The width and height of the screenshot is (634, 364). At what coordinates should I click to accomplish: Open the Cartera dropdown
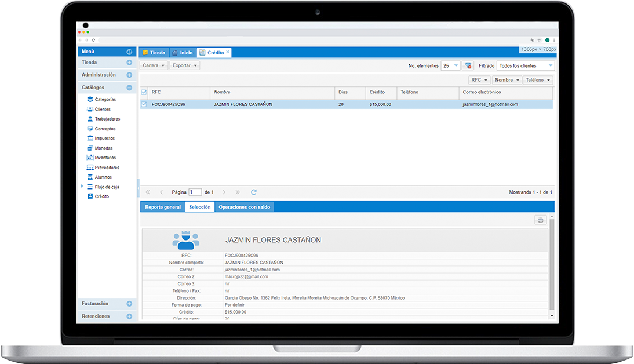click(154, 66)
